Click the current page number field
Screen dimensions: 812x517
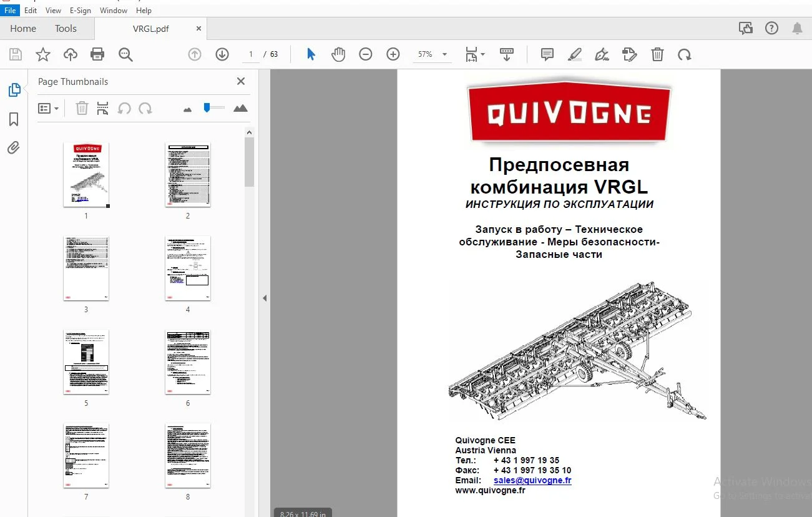251,54
